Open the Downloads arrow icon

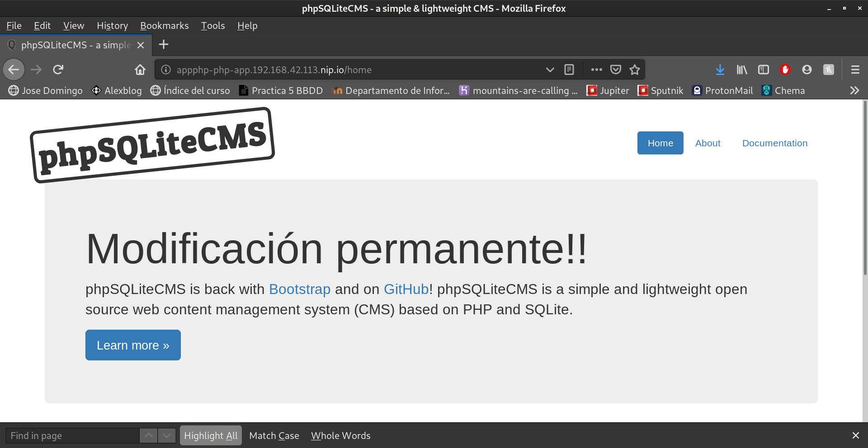720,70
